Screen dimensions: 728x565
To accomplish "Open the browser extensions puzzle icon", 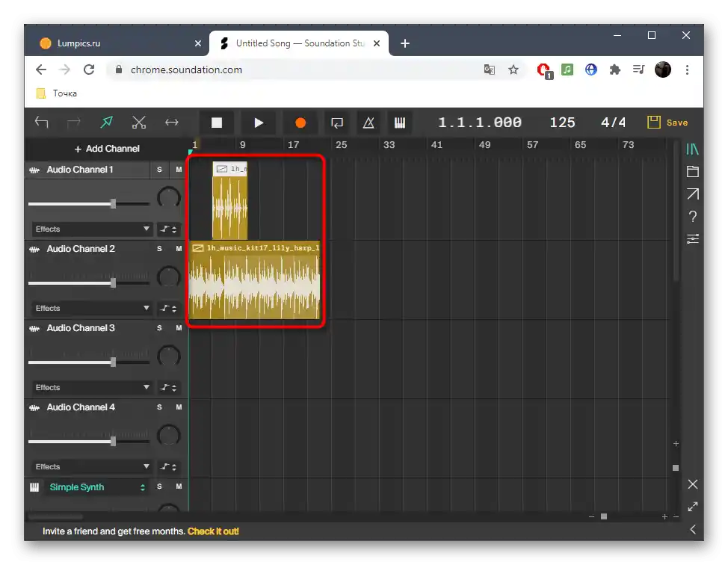I will (x=614, y=70).
